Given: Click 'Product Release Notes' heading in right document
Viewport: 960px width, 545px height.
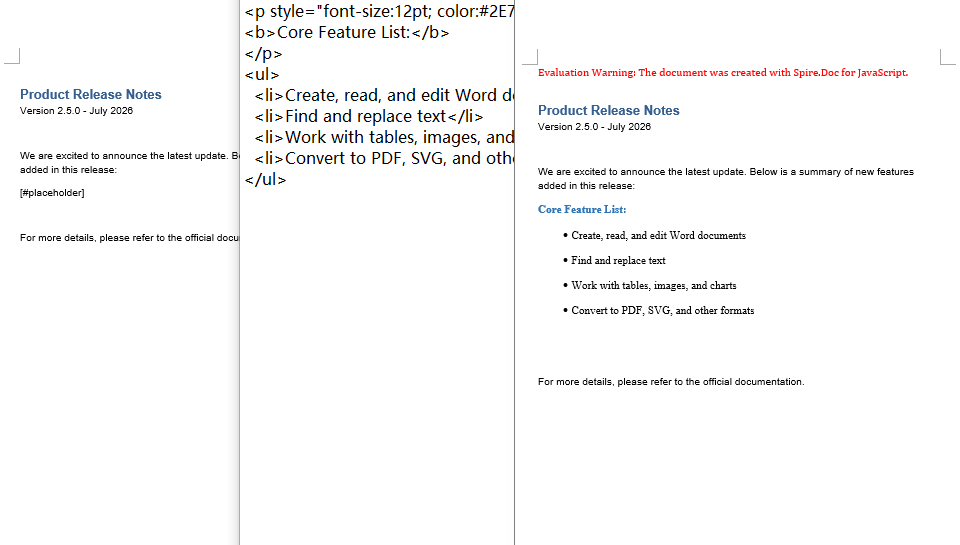Looking at the screenshot, I should pyautogui.click(x=609, y=110).
